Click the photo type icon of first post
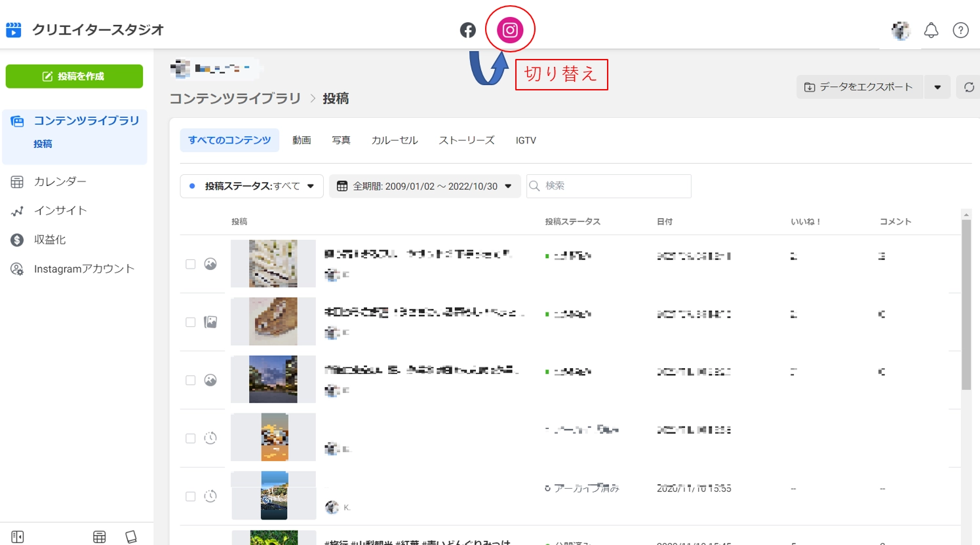The width and height of the screenshot is (980, 545). 210,264
